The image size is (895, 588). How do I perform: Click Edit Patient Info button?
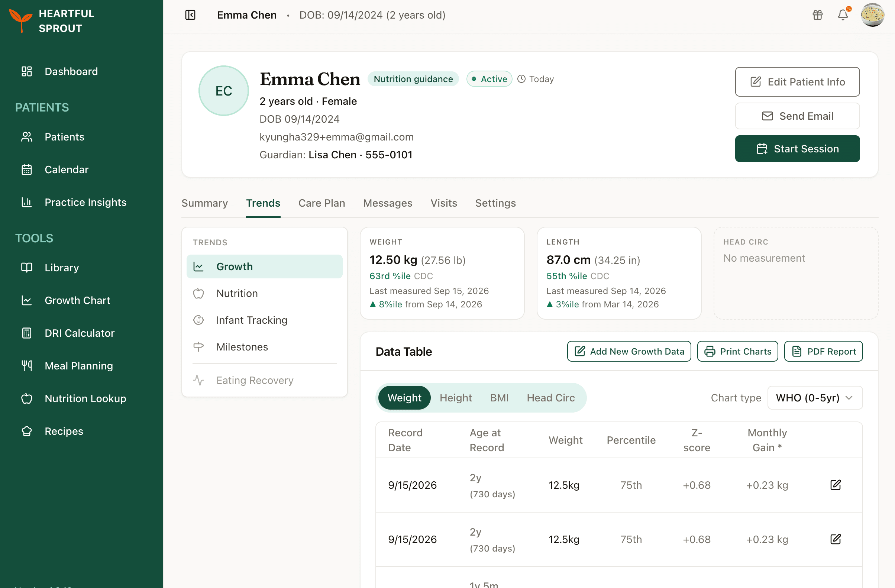(797, 82)
